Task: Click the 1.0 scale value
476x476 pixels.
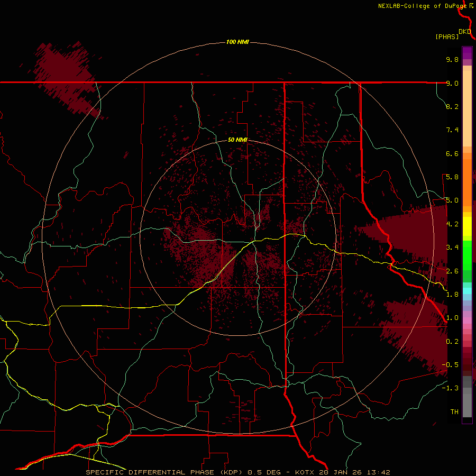Action: pos(452,318)
